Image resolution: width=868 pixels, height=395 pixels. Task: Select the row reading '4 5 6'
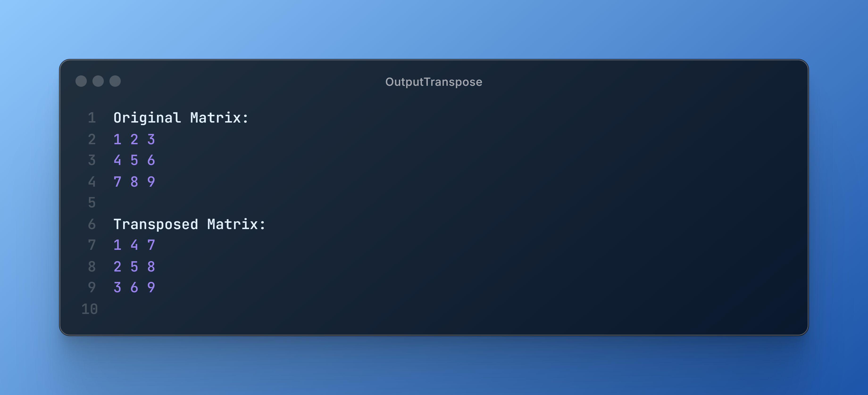coord(134,160)
